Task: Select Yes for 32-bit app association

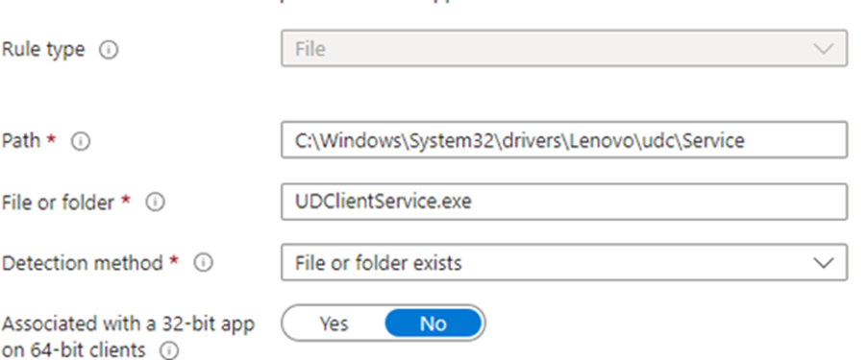Action: 334,324
